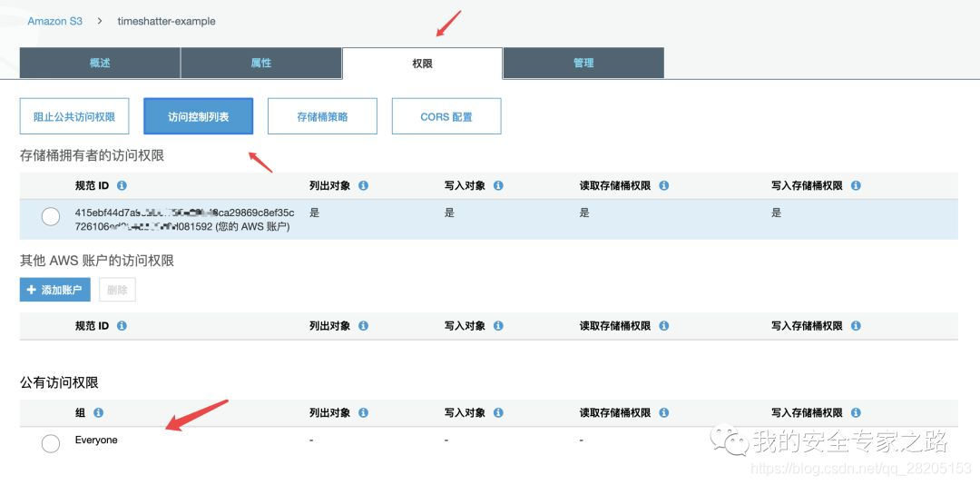Viewport: 980px width, 485px height.
Task: Click the greyed-out 删除 button
Action: tap(117, 290)
